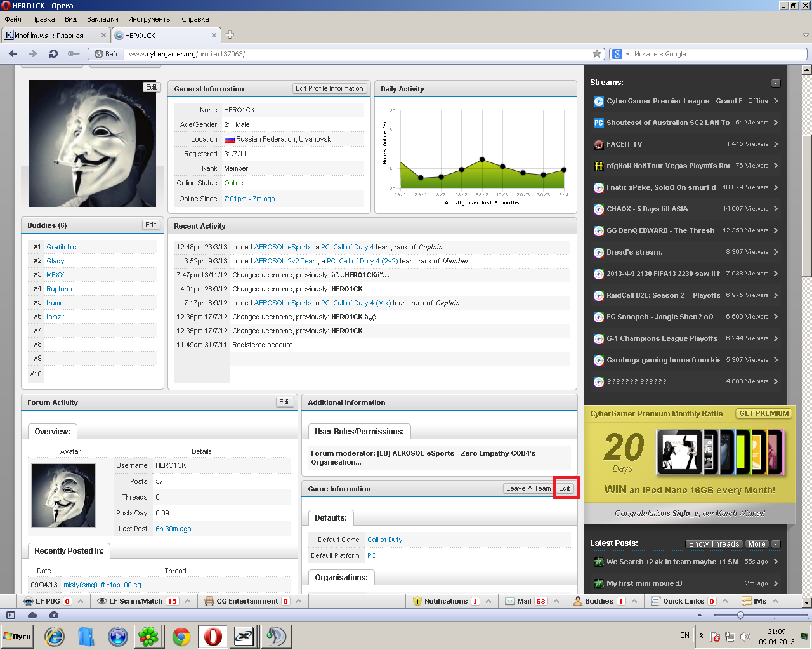Click the IMs icon in bottom bar
812x650 pixels.
point(746,601)
